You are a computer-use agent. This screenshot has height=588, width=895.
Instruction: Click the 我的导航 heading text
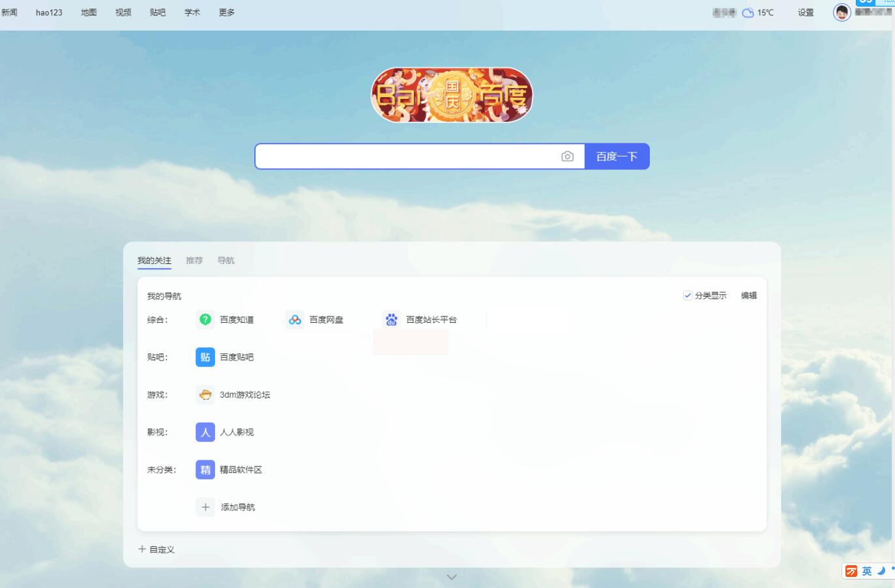164,296
